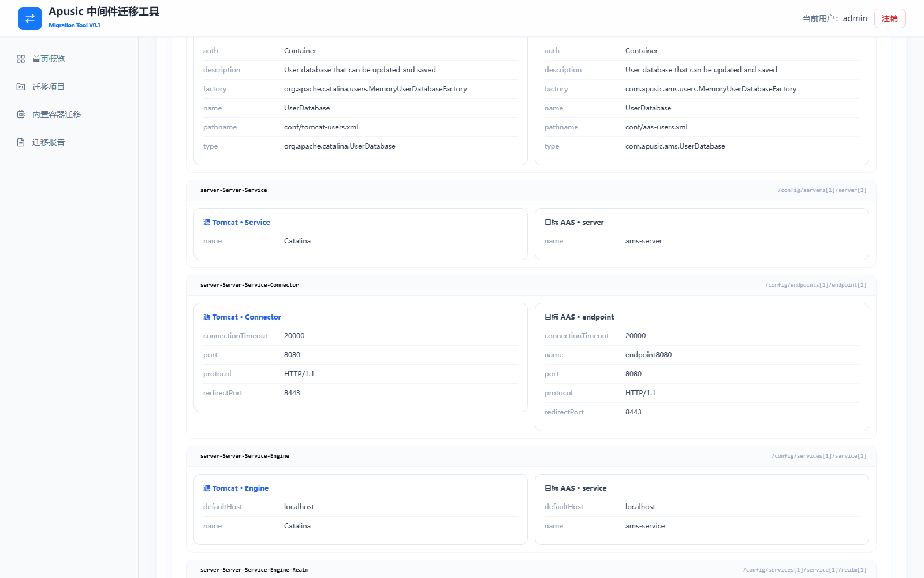Click the Migration Tool V0.1 subtitle

click(x=74, y=25)
